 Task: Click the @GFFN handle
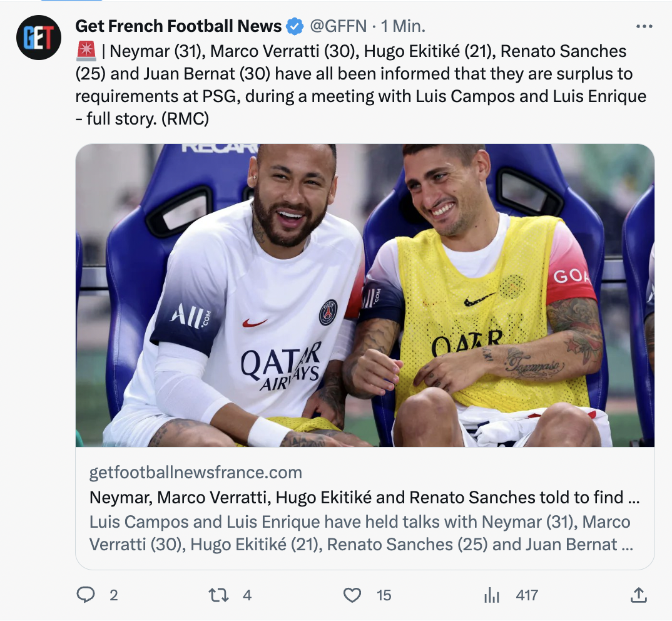pyautogui.click(x=339, y=26)
